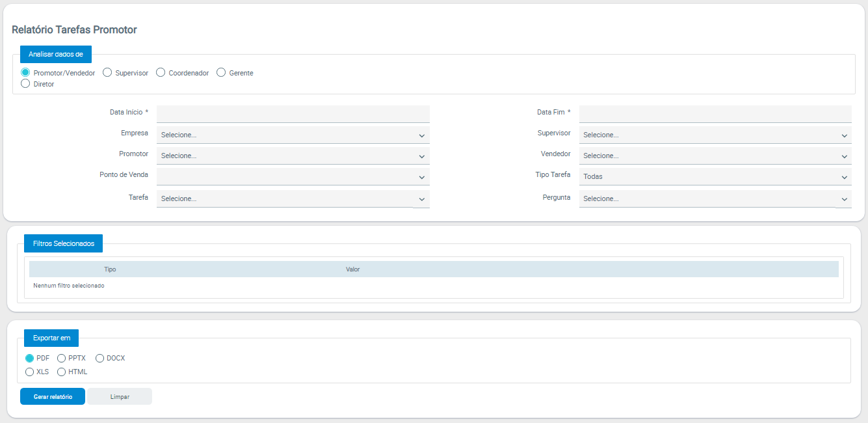Choose the Coordenador radio option

[161, 73]
